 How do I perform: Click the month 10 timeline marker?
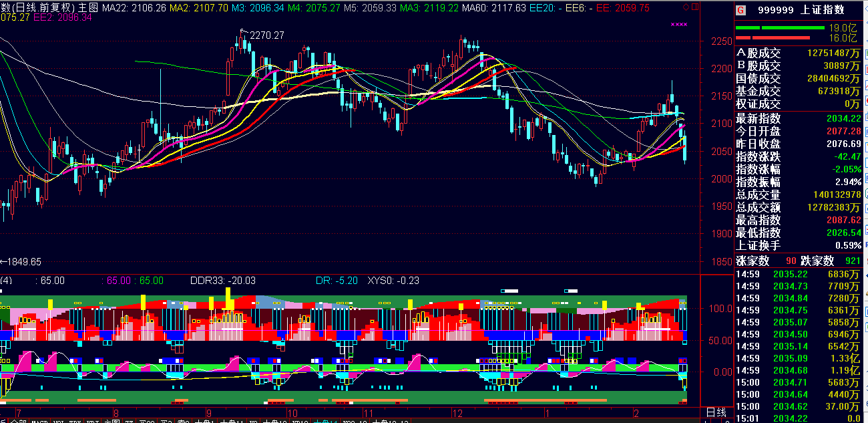click(x=292, y=412)
